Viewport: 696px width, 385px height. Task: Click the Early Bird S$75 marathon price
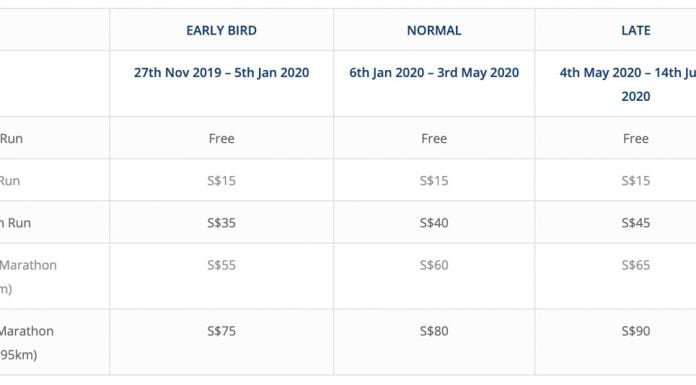tap(221, 331)
